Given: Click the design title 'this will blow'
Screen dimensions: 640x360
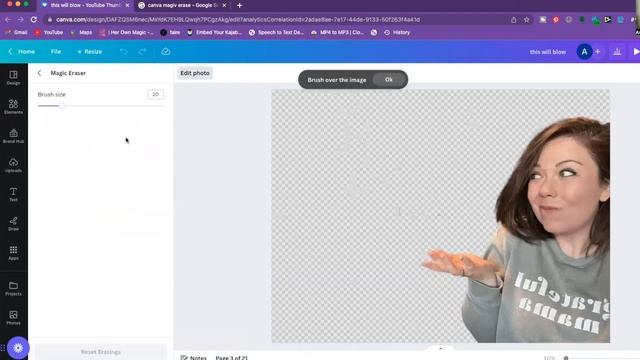Looking at the screenshot, I should (548, 52).
